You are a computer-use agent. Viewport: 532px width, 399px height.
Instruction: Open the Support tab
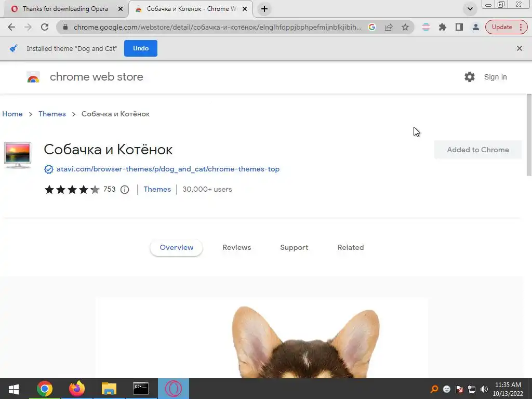(294, 248)
